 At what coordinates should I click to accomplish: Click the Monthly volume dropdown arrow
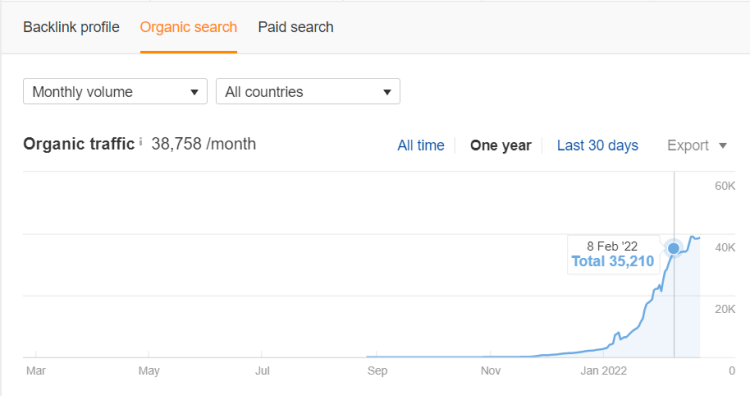[194, 92]
